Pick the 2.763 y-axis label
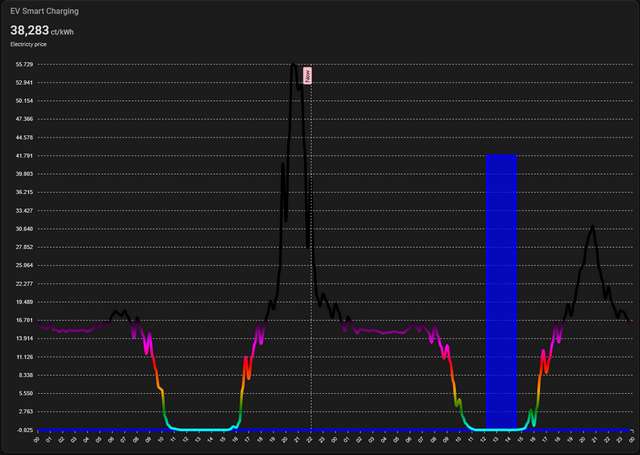This screenshot has width=640, height=455. [26, 411]
